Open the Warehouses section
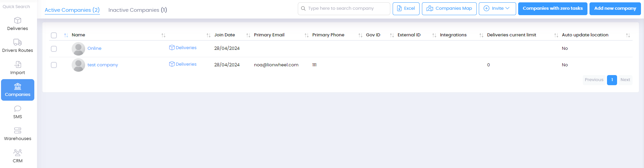This screenshot has height=168, width=644. point(17,134)
